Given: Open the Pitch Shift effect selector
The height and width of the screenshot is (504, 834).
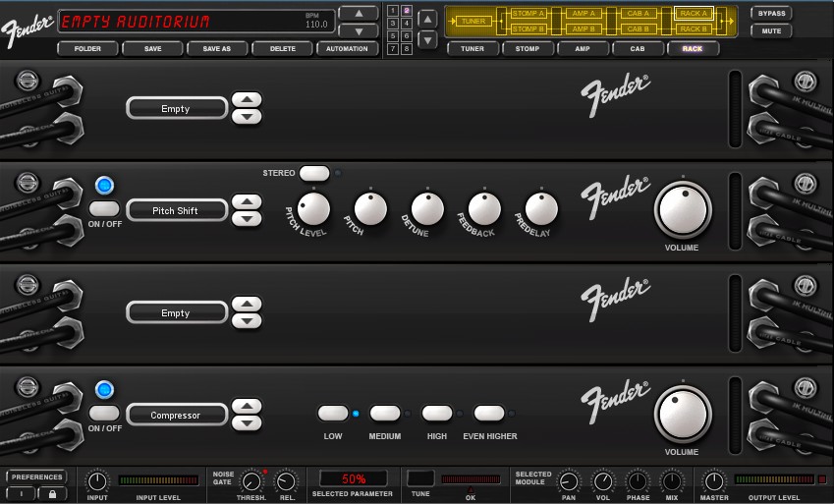Looking at the screenshot, I should click(x=177, y=211).
